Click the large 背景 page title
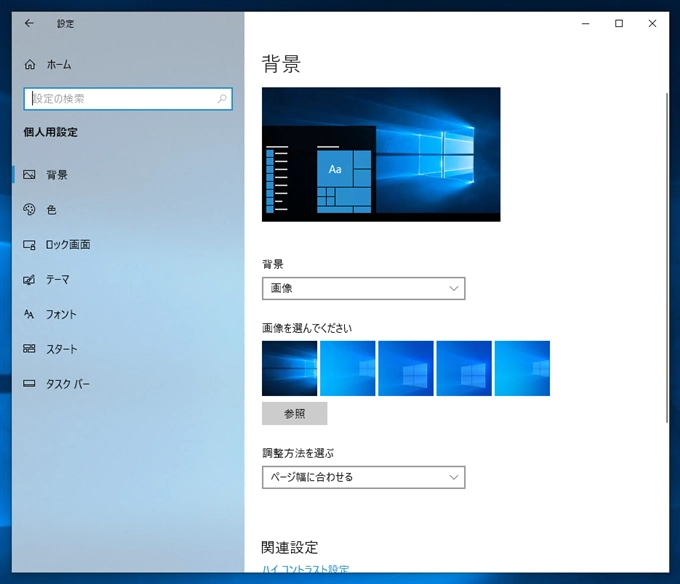The height and width of the screenshot is (584, 680). tap(281, 64)
